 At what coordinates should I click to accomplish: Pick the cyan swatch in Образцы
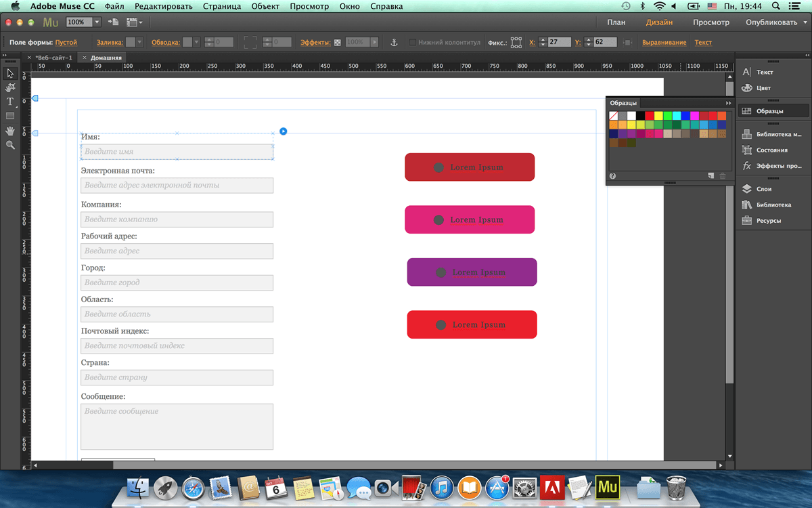(x=677, y=116)
